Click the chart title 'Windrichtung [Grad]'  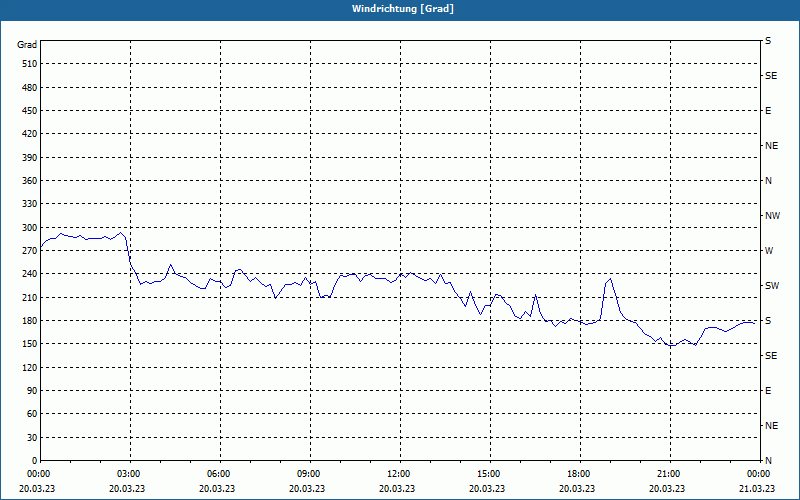(403, 9)
